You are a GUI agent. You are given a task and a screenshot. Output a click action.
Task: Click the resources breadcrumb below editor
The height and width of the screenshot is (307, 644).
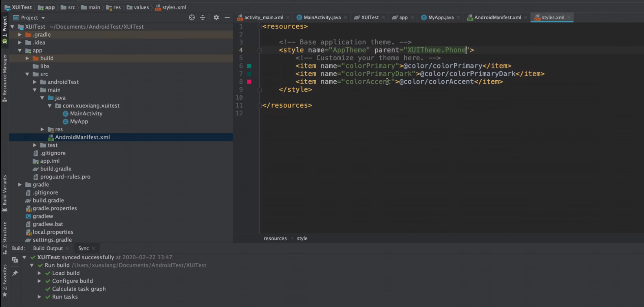[275, 239]
